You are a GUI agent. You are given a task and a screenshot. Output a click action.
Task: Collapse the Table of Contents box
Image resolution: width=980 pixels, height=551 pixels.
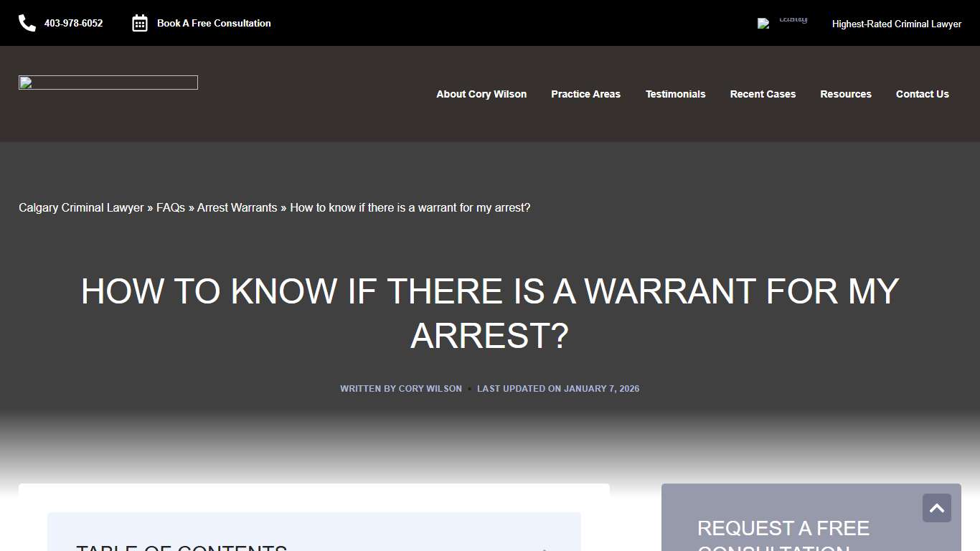pyautogui.click(x=543, y=549)
